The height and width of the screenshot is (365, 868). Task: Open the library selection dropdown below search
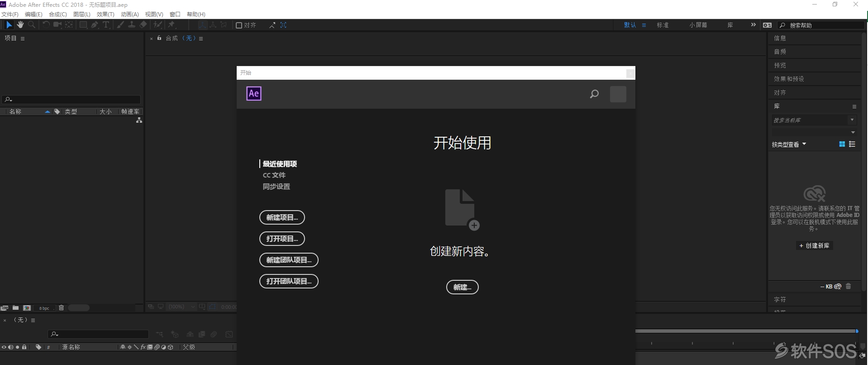point(853,132)
